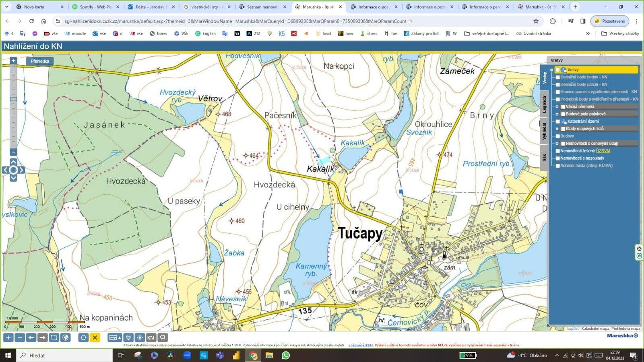Viewport: 644px width, 362px height.
Task: Click the locate position crosshair icon
Action: [x=140, y=337]
